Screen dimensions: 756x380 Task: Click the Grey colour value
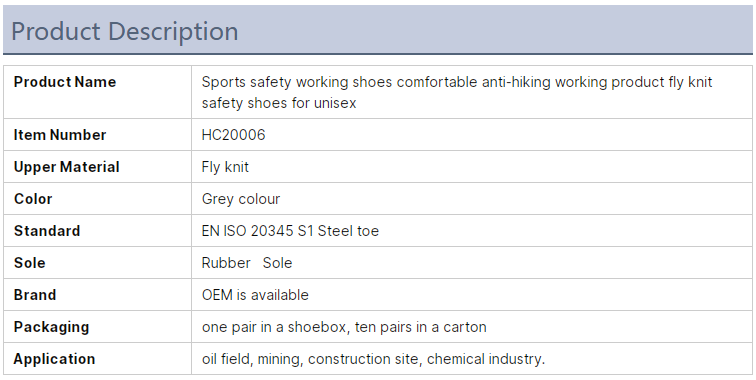coord(241,199)
